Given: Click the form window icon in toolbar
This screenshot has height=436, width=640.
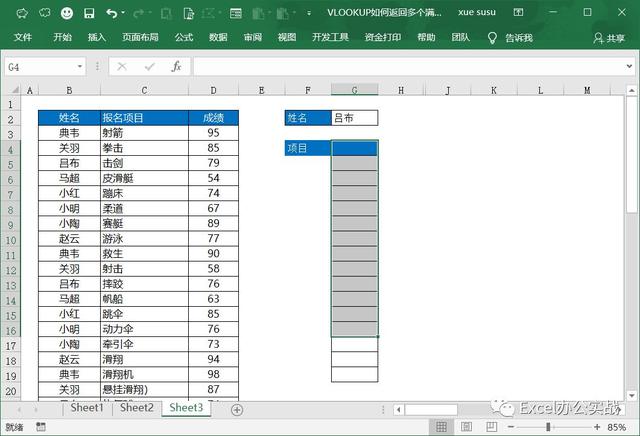Looking at the screenshot, I should 236,13.
